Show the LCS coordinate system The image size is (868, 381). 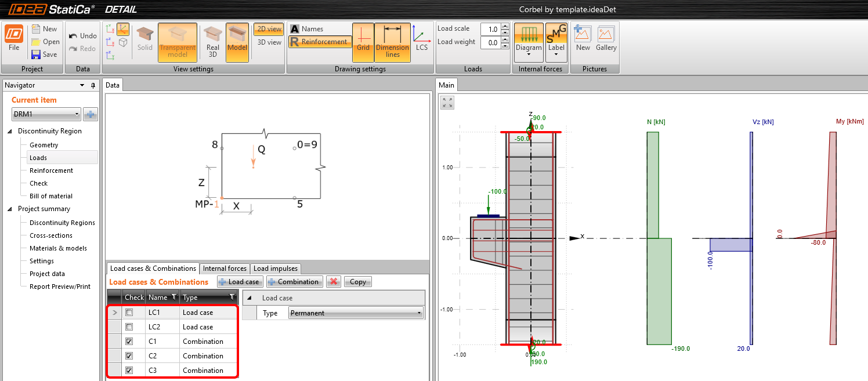point(422,41)
